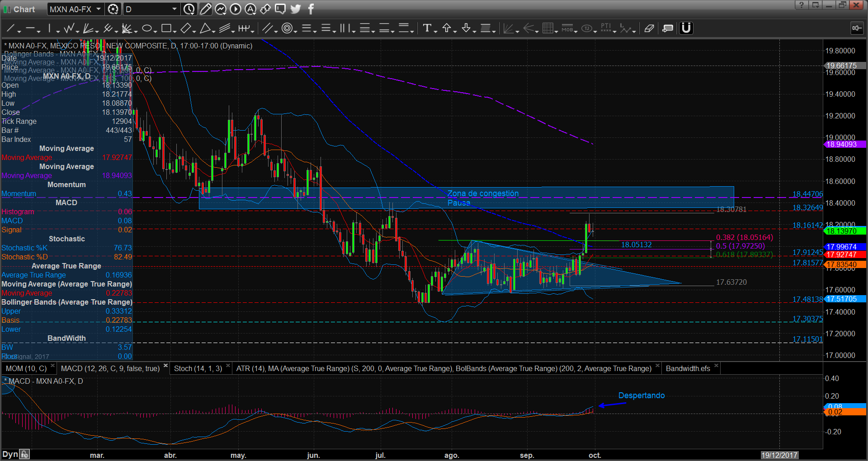Click the window layout dropdown button

pos(816,5)
